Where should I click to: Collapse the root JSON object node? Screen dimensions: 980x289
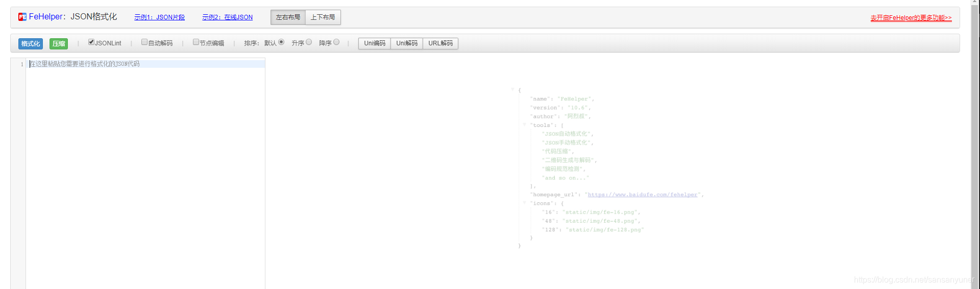tap(513, 90)
